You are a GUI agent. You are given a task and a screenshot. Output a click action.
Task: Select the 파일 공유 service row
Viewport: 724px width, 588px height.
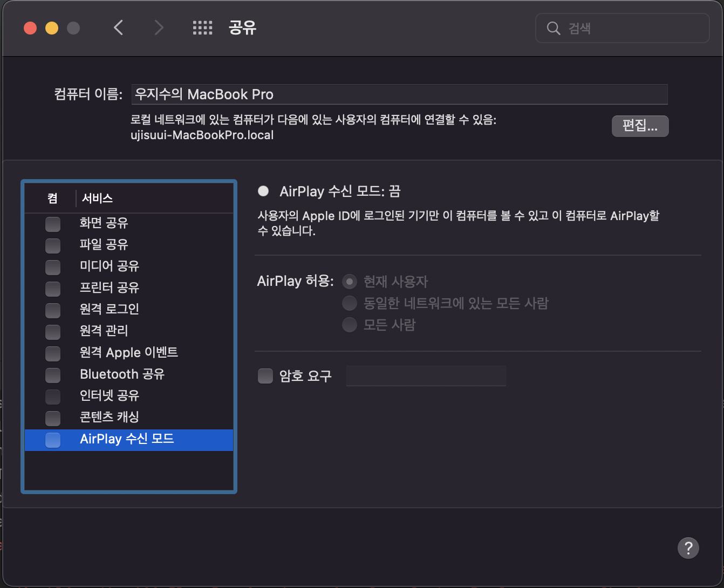(x=129, y=245)
